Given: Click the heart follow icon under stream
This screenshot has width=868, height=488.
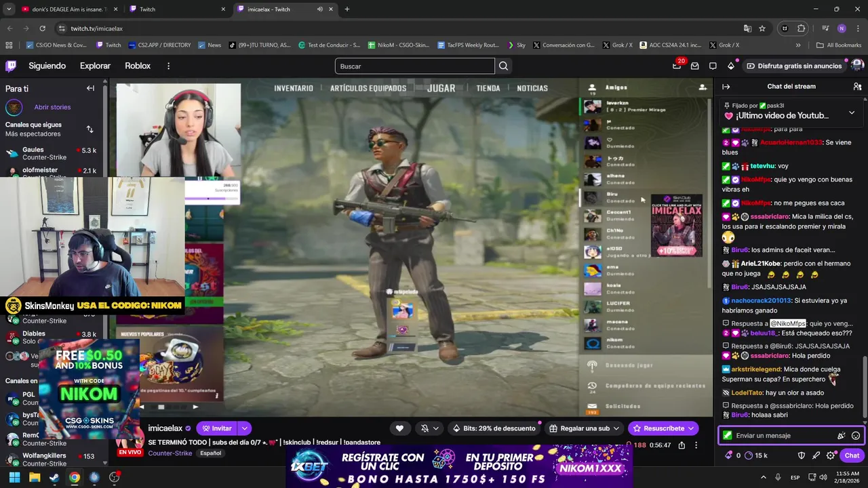Looking at the screenshot, I should tap(399, 428).
